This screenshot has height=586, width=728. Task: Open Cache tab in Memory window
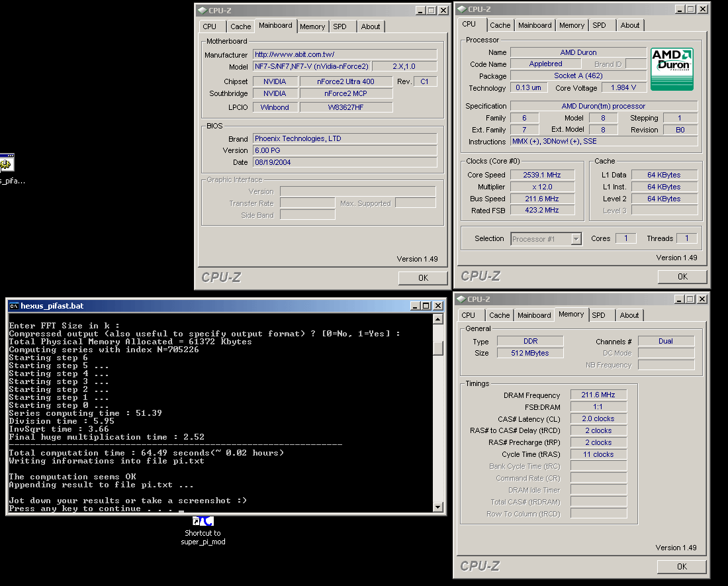[x=500, y=315]
